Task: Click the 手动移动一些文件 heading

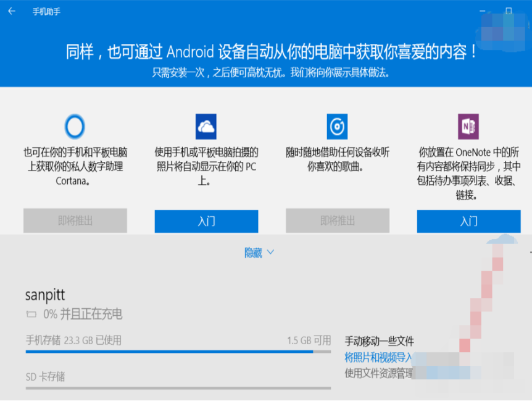Action: click(x=380, y=340)
